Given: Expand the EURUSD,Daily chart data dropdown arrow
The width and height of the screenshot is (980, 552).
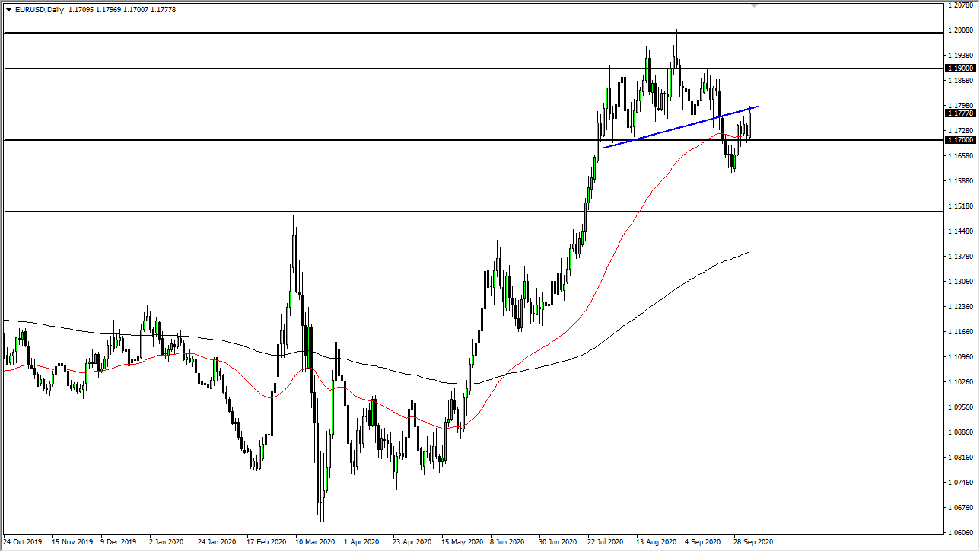Looking at the screenshot, I should point(9,10).
